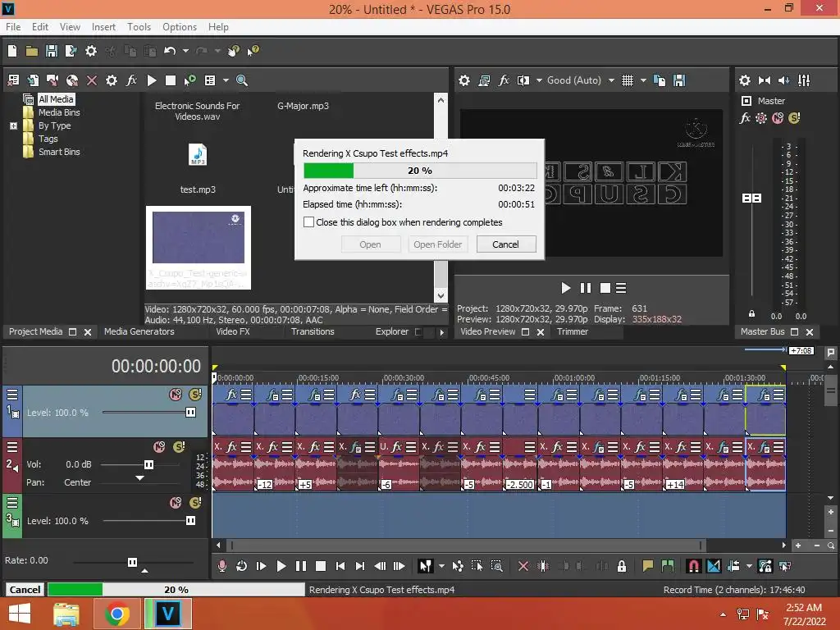Click the New Project icon
This screenshot has height=630, width=840.
(x=12, y=51)
